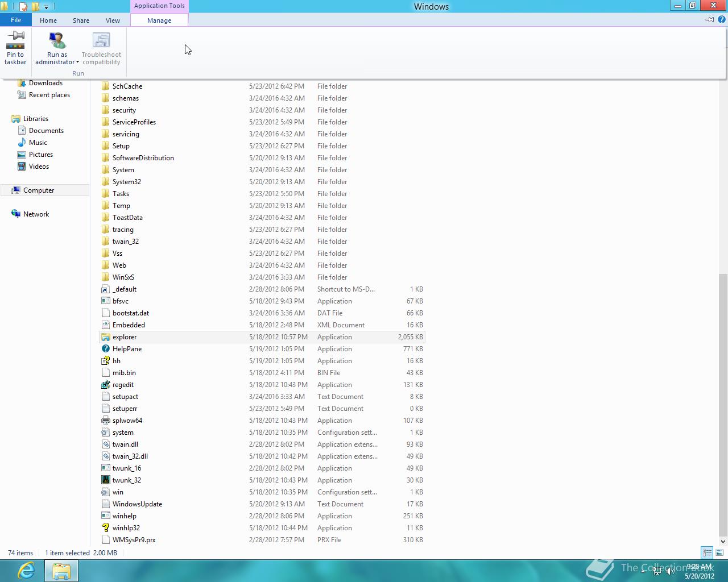
Task: Click Troubleshoot compatibility icon
Action: click(101, 40)
